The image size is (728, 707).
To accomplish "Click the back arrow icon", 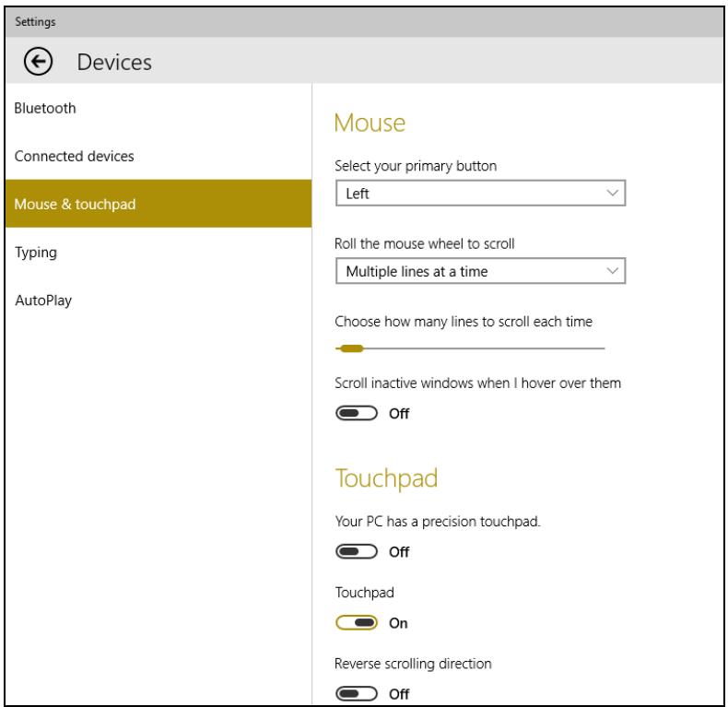I will [38, 62].
